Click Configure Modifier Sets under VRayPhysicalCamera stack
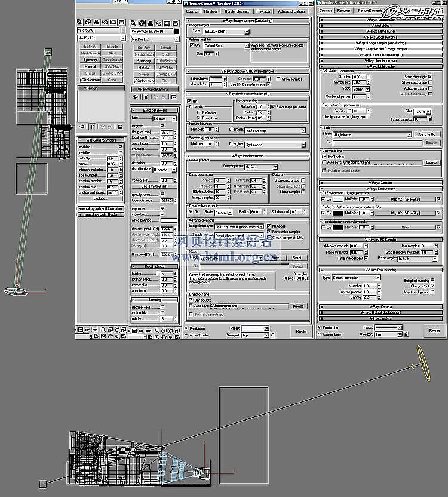This screenshot has width=448, height=497. (174, 97)
